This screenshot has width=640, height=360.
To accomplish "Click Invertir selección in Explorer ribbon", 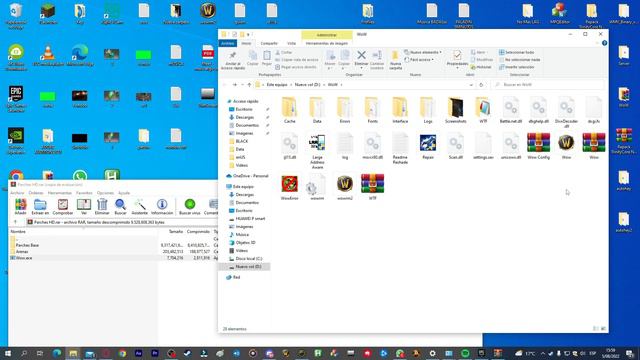I will click(516, 67).
